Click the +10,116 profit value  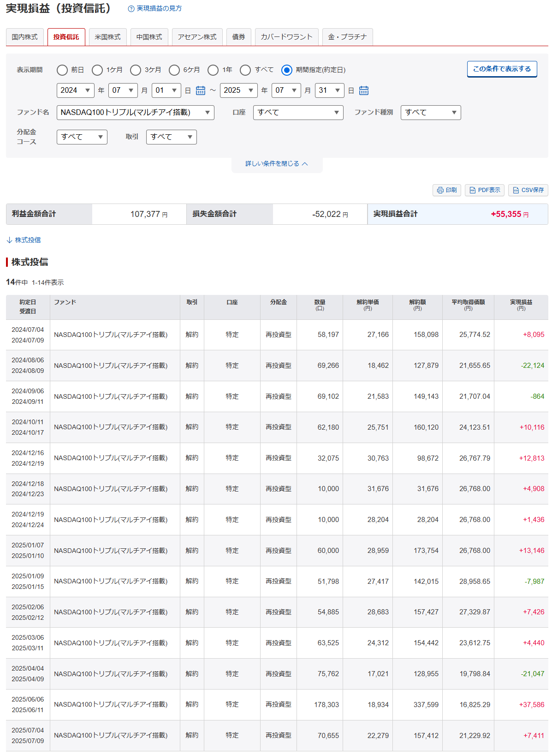pos(532,427)
